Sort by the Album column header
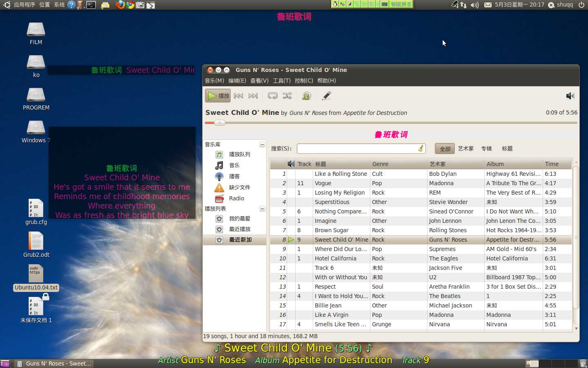This screenshot has height=368, width=588. 514,164
